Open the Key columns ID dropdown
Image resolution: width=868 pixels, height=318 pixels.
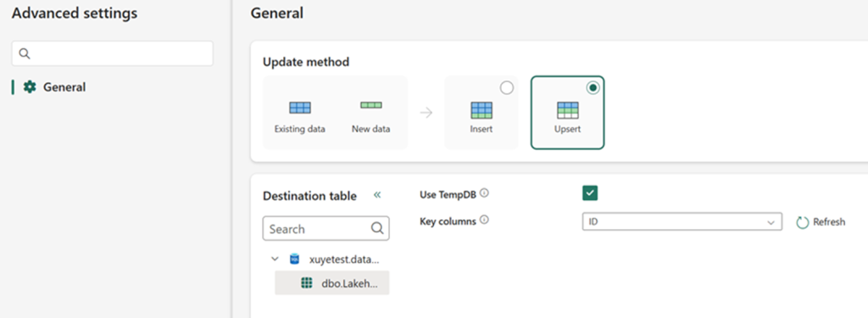pyautogui.click(x=682, y=221)
